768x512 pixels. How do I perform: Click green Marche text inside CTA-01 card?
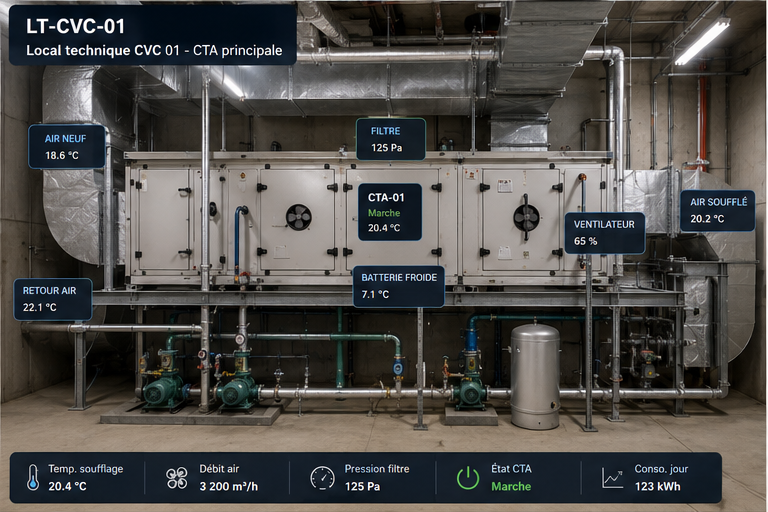click(x=384, y=213)
